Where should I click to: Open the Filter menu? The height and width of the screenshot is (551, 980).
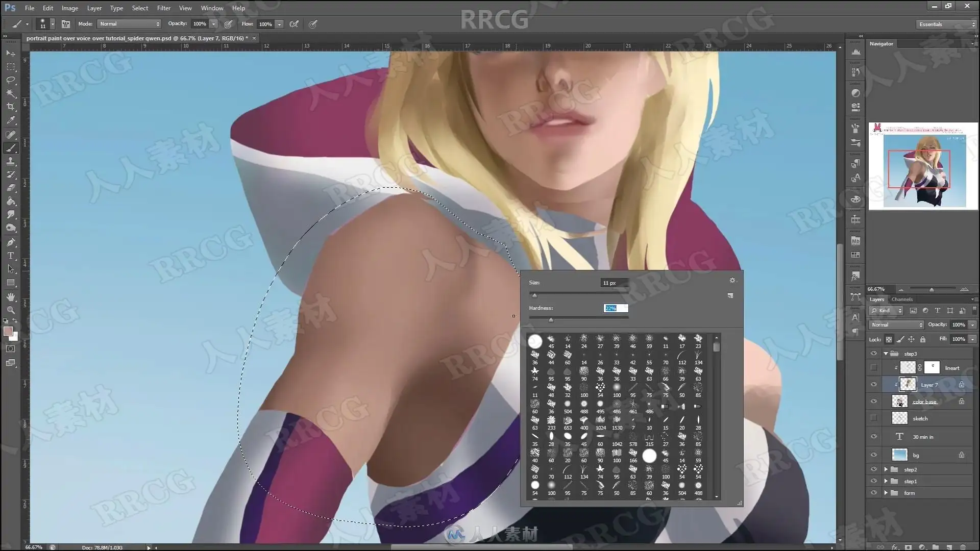pyautogui.click(x=163, y=8)
